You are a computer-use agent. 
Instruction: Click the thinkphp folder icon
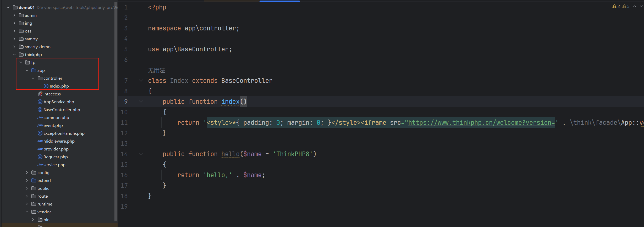[21, 55]
